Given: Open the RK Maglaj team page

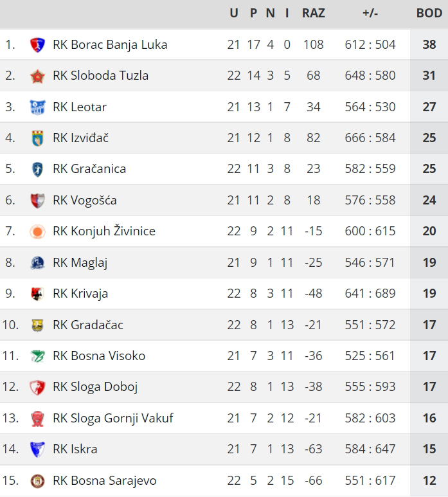Looking at the screenshot, I should click(80, 262).
